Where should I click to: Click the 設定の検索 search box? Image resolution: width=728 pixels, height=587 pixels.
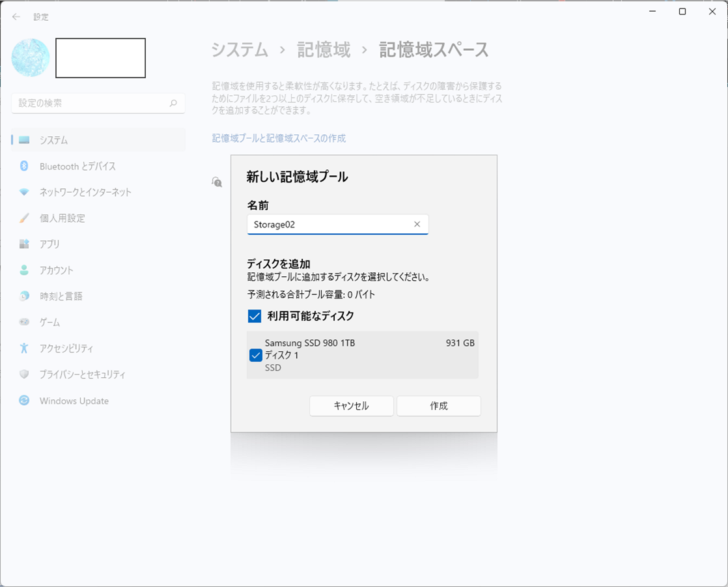click(91, 104)
